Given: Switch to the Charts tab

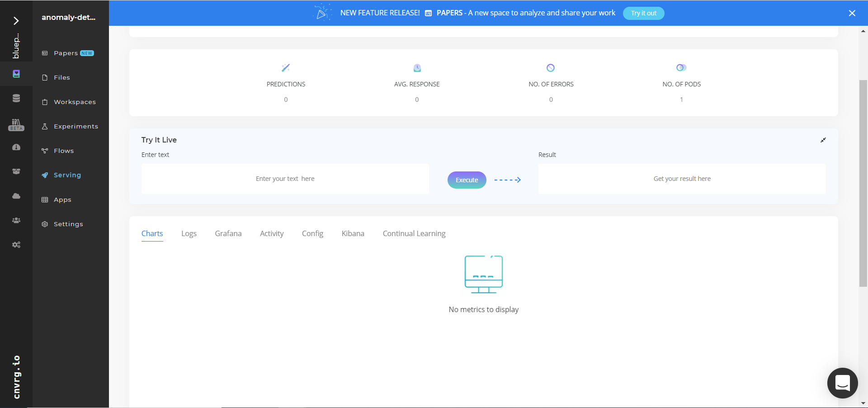Looking at the screenshot, I should 152,234.
